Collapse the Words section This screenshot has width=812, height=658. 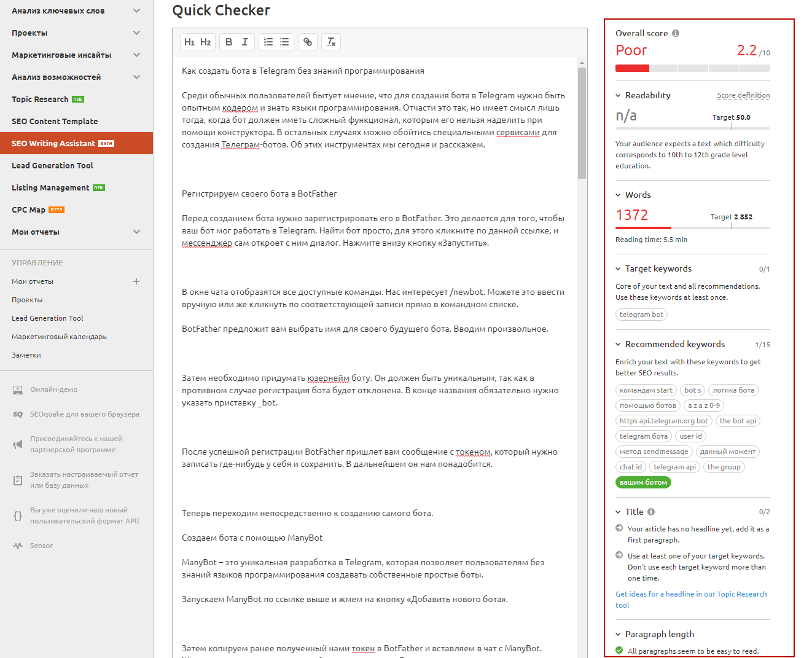pos(619,195)
